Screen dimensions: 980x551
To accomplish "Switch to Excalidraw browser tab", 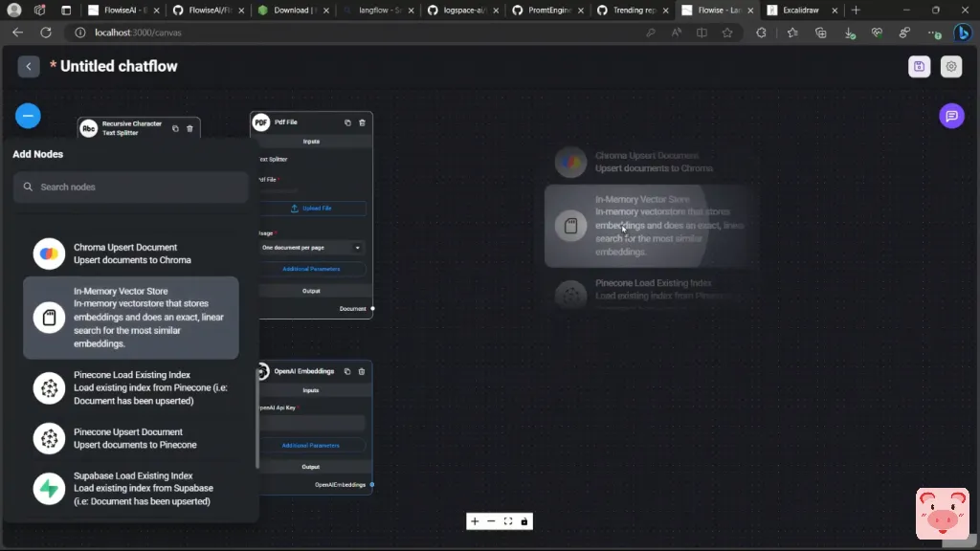I will [803, 10].
